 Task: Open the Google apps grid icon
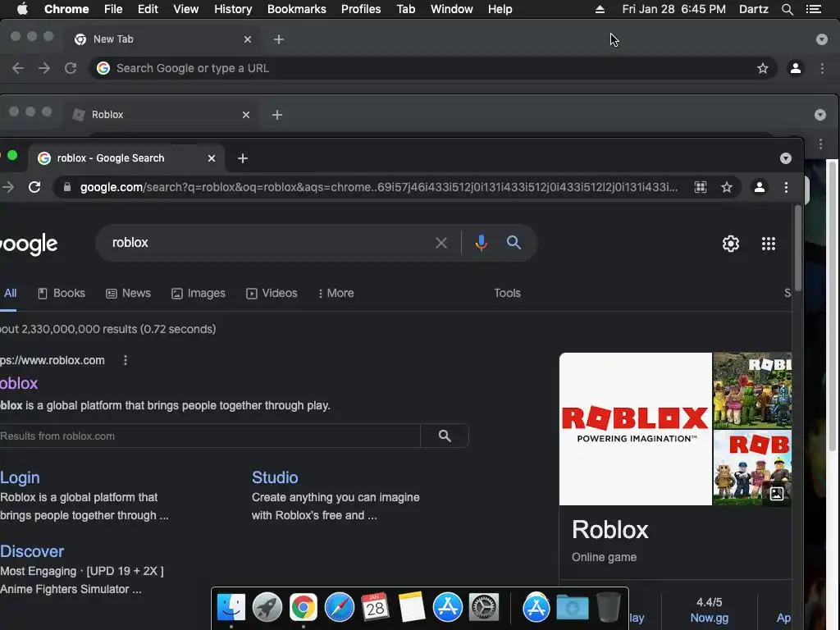coord(768,244)
